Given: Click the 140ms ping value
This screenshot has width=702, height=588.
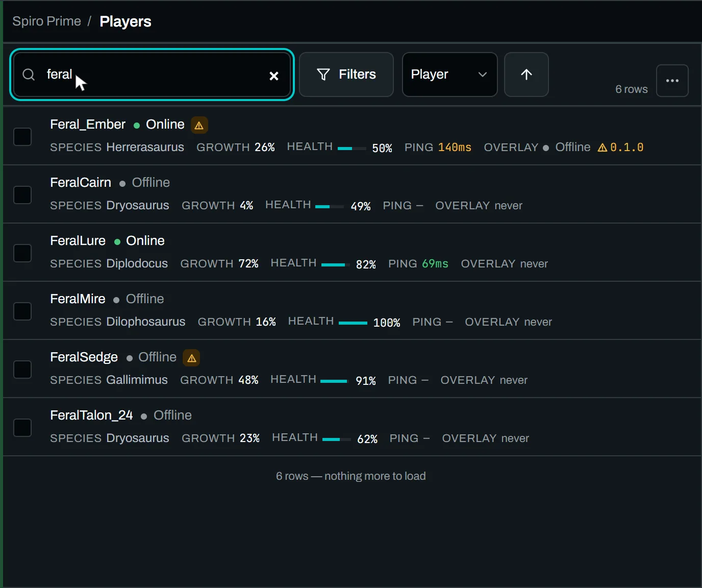Looking at the screenshot, I should (x=455, y=148).
